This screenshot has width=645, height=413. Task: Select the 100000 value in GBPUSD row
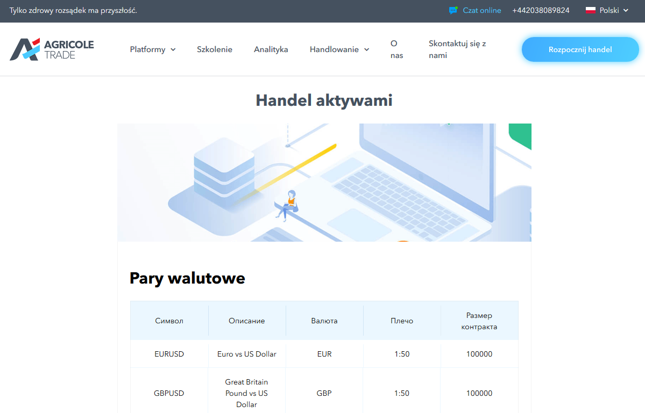coord(479,393)
